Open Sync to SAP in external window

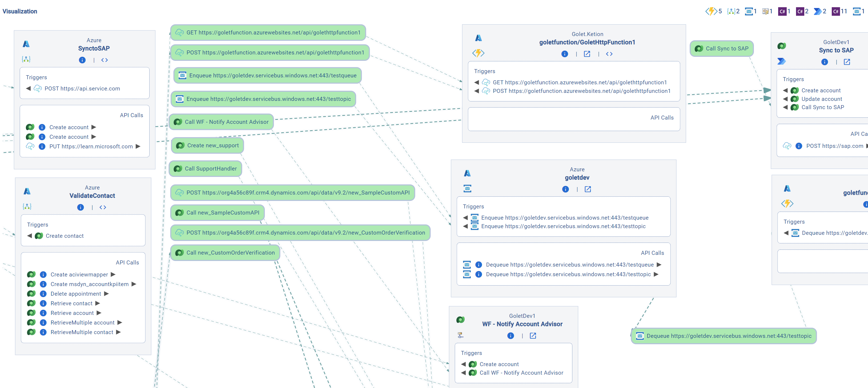[847, 62]
